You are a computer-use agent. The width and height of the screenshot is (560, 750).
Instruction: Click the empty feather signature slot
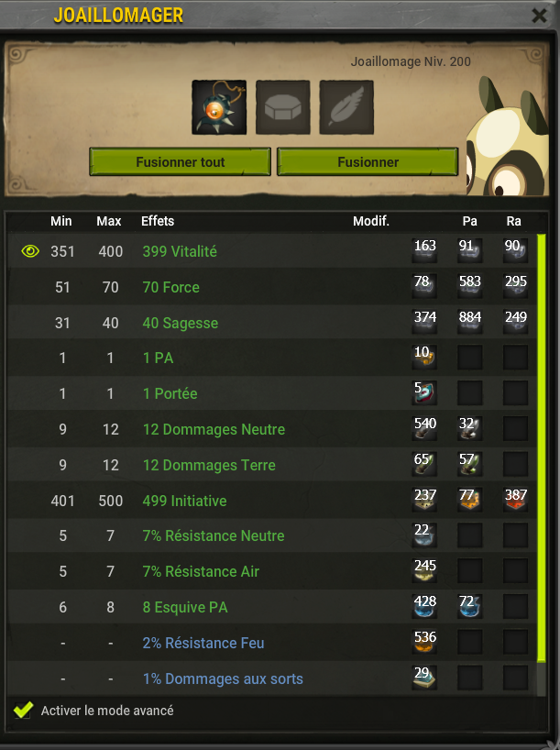(x=346, y=107)
